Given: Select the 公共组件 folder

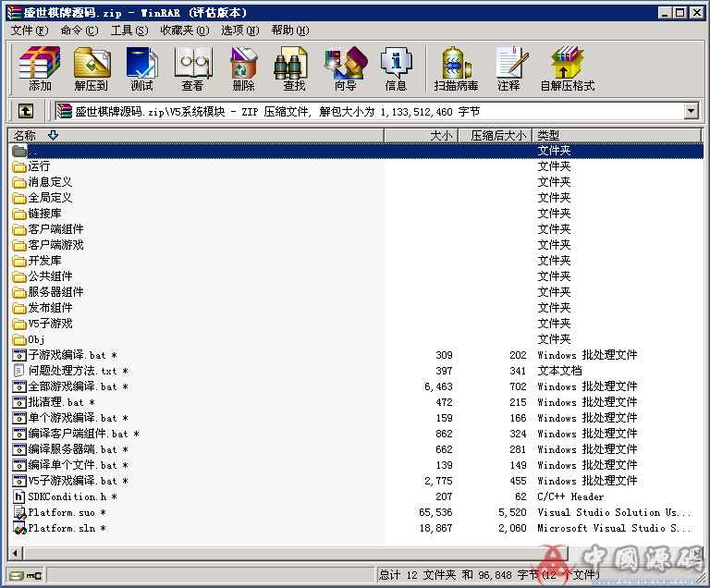Looking at the screenshot, I should (x=43, y=276).
